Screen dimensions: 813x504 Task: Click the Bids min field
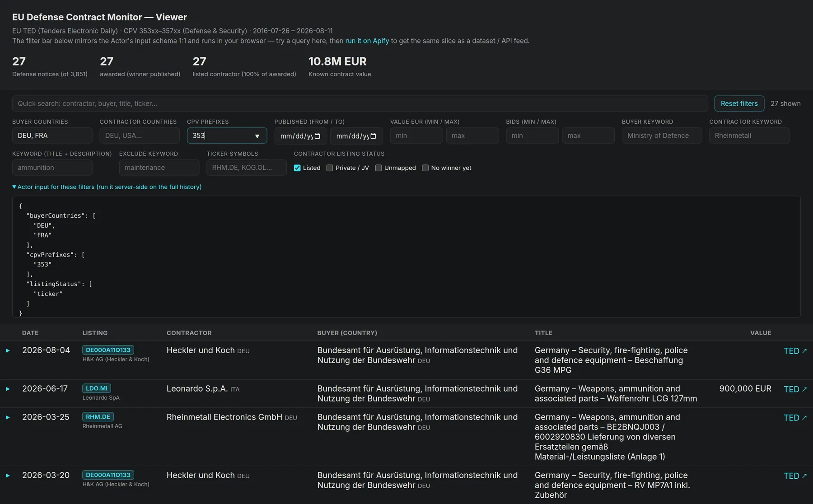click(x=532, y=135)
